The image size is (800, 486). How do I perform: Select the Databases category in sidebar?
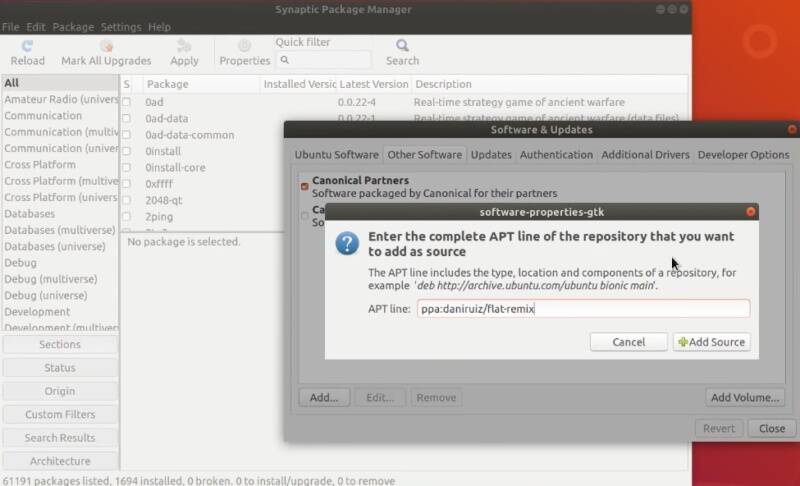pyautogui.click(x=30, y=214)
